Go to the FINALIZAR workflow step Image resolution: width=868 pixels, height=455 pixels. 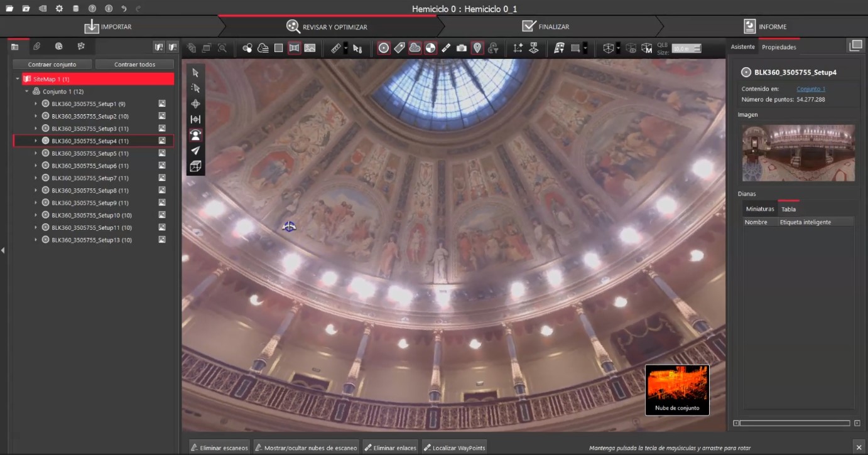[x=546, y=26]
